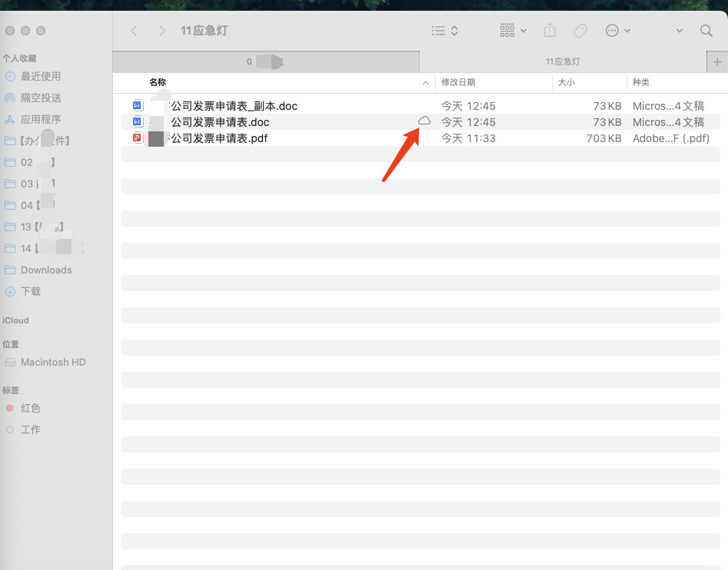Expand the grouping options dropdown
Image resolution: width=728 pixels, height=570 pixels.
513,31
